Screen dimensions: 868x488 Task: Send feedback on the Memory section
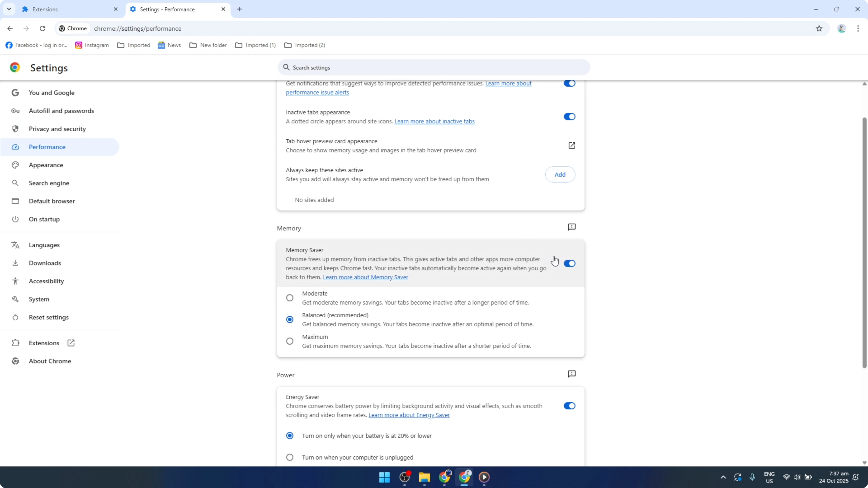[572, 227]
